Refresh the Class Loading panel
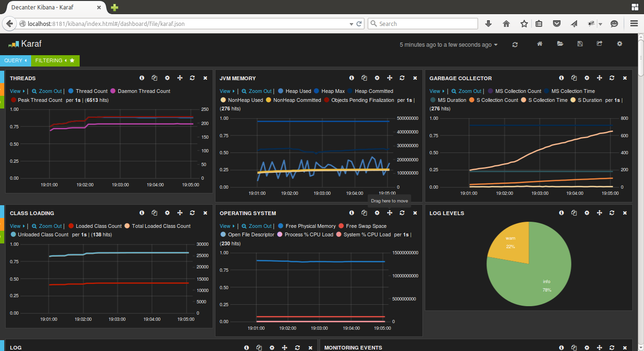This screenshot has height=351, width=644. coord(192,213)
